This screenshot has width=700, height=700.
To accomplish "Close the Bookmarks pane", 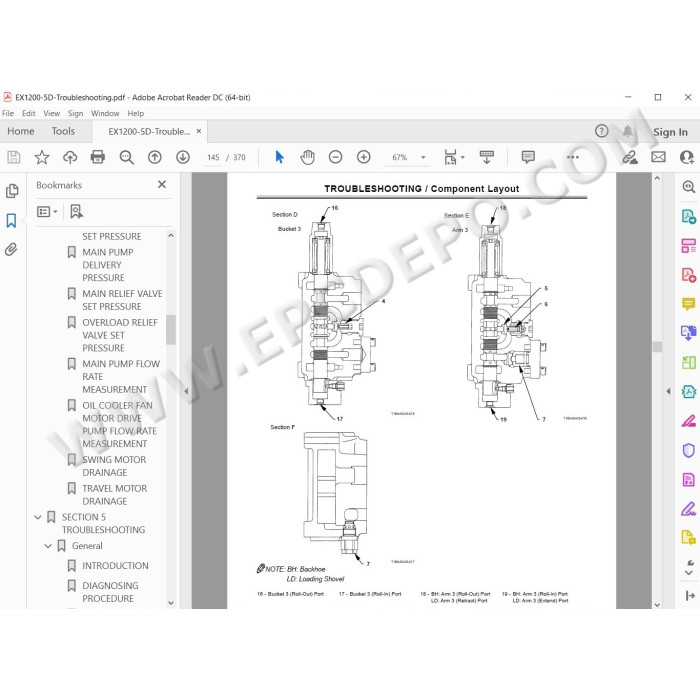I will point(162,184).
